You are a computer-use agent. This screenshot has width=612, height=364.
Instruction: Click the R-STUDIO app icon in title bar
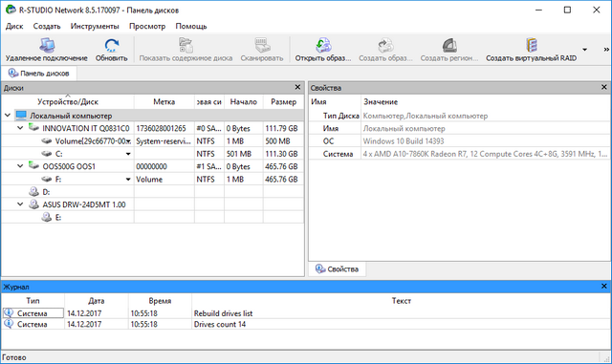click(x=11, y=10)
